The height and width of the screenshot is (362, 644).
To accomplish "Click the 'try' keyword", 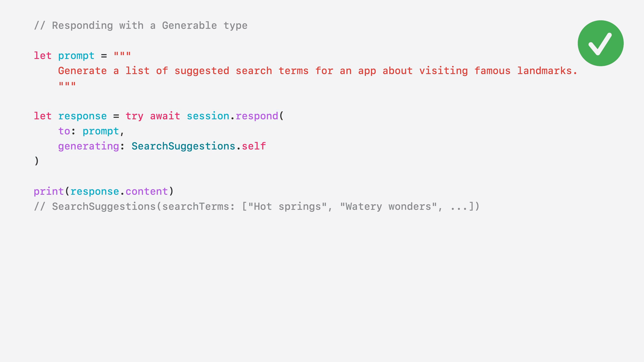I will [134, 116].
